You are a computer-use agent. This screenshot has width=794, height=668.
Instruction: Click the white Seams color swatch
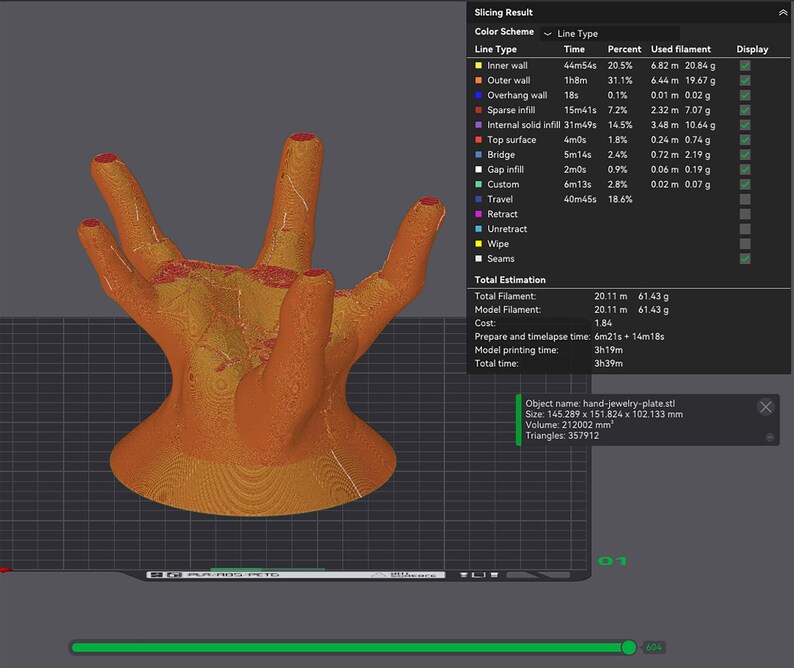tap(479, 259)
